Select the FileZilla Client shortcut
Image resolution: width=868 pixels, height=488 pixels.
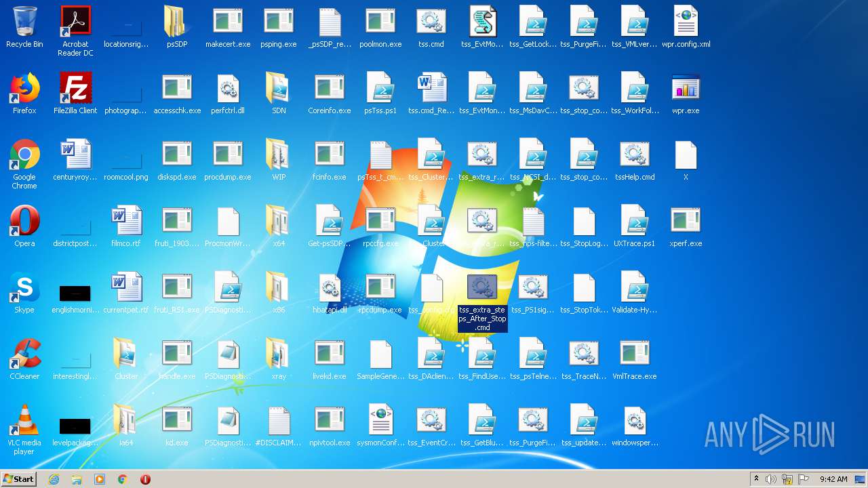click(75, 94)
